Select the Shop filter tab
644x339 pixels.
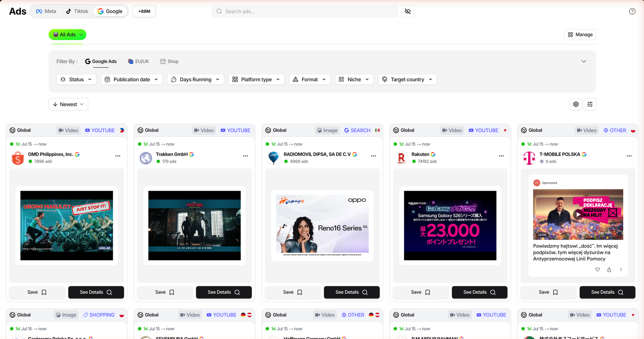169,62
